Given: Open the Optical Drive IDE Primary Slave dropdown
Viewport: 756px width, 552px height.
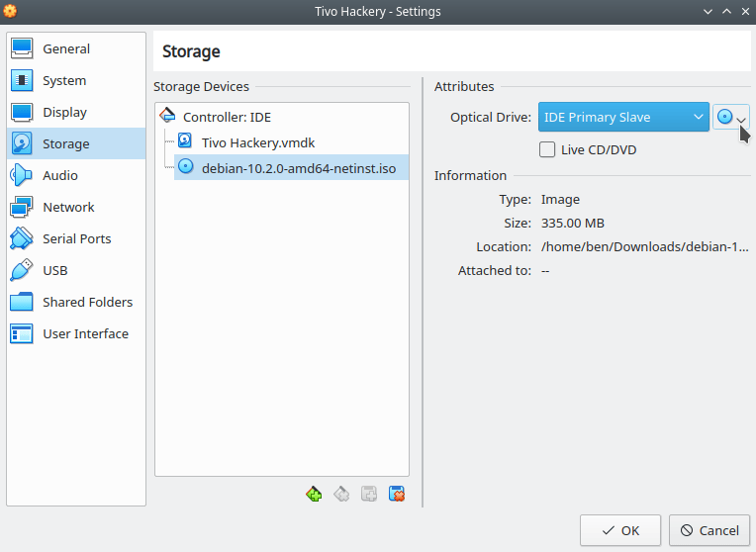Looking at the screenshot, I should [623, 117].
